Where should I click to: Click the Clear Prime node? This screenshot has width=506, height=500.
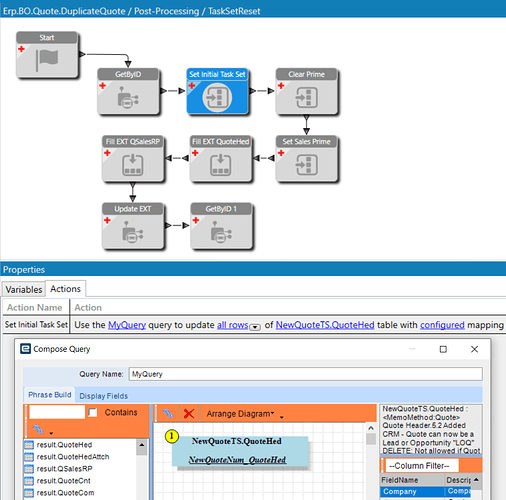point(307,92)
